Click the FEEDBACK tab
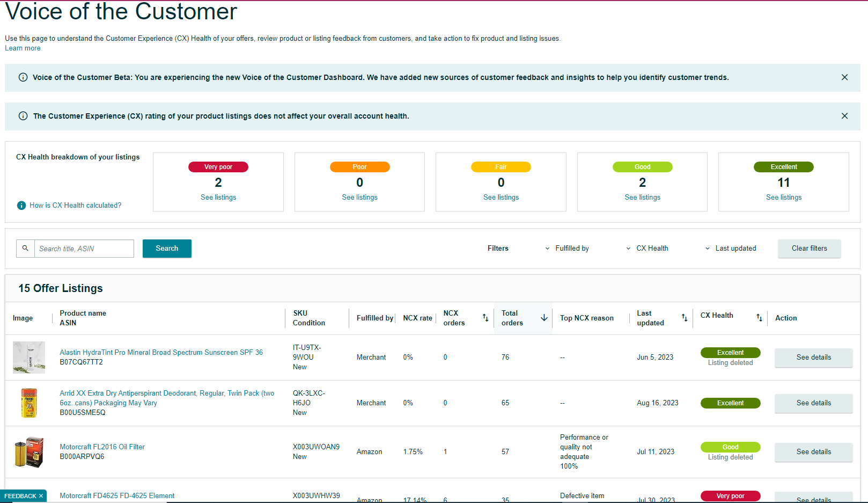 coord(20,496)
